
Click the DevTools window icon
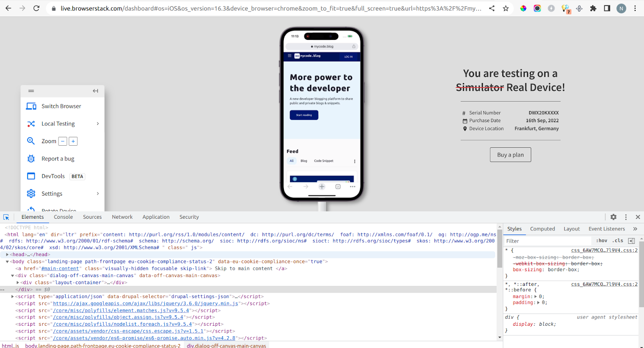(x=31, y=176)
